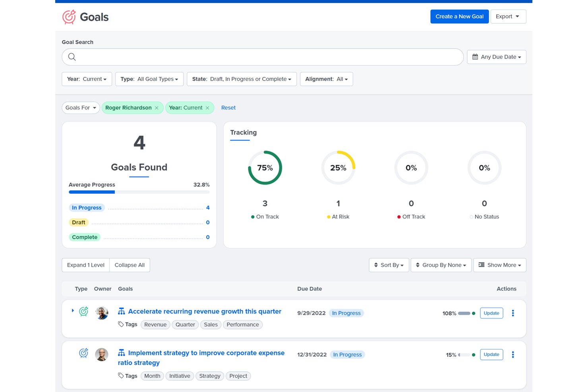Click the Performance tag
The height and width of the screenshot is (392, 588).
coord(243,324)
